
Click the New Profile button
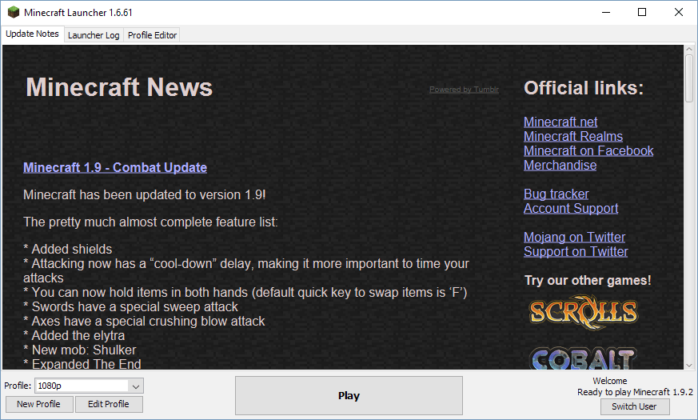click(x=38, y=404)
